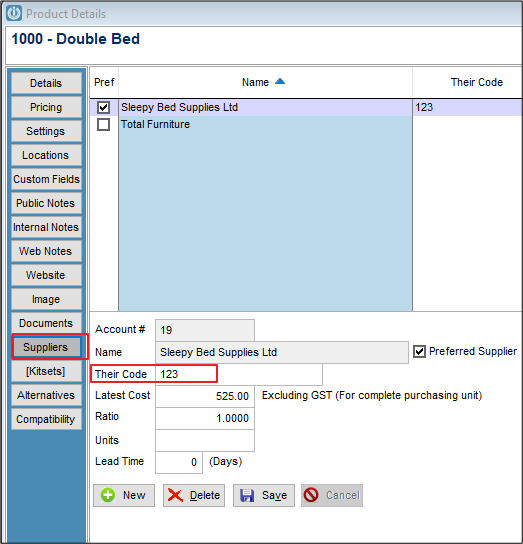Open the Pricing tab

point(46,107)
